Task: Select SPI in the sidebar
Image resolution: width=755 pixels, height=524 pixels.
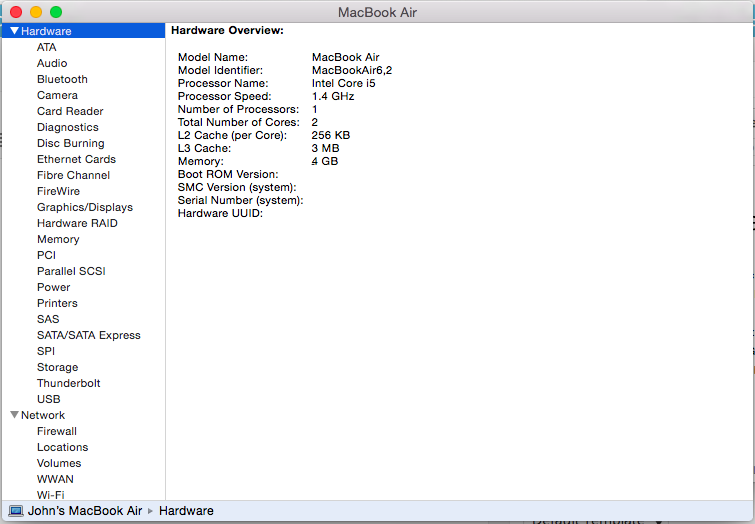Action: coord(46,351)
